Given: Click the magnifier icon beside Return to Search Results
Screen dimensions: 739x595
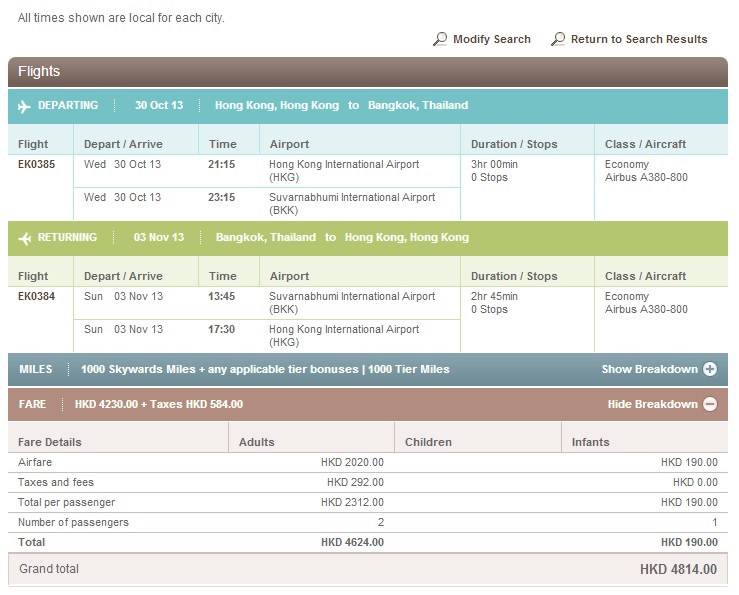Looking at the screenshot, I should (557, 39).
